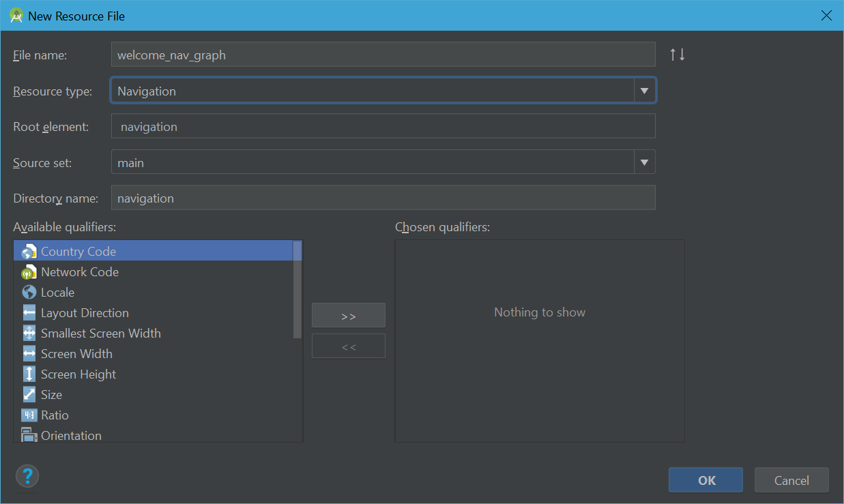Click the Source set main combo box
The height and width of the screenshot is (504, 844).
coord(383,162)
